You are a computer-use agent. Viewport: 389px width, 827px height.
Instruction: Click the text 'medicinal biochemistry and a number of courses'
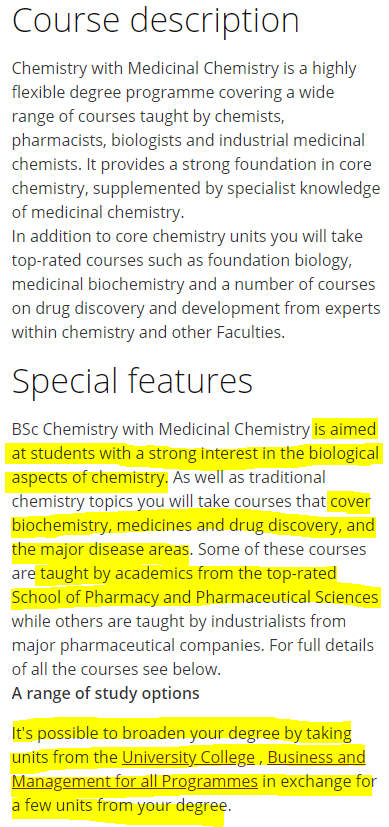point(193,285)
